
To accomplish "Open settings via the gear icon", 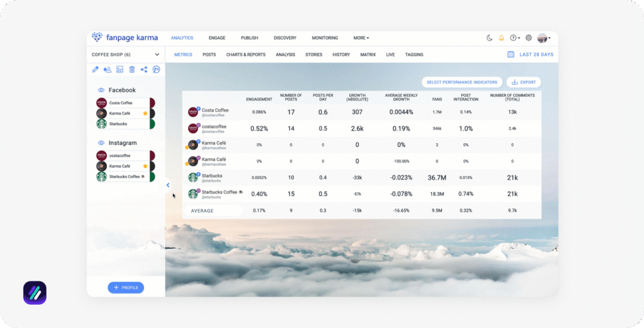I will click(528, 38).
